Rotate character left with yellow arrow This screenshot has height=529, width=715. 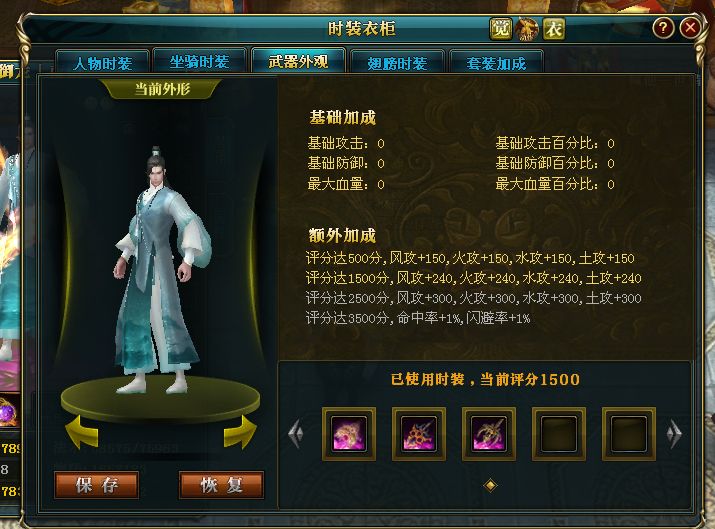[81, 431]
